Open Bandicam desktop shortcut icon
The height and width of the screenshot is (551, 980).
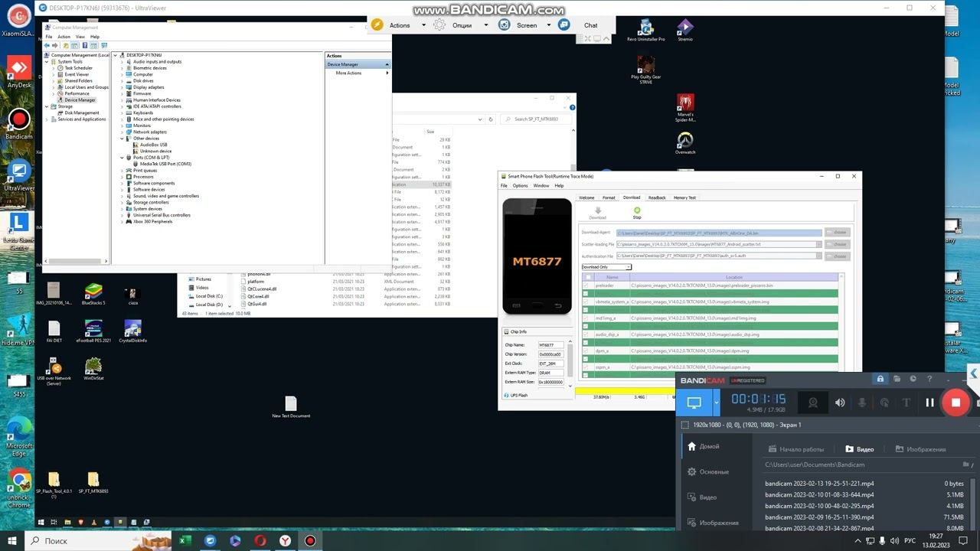18,123
